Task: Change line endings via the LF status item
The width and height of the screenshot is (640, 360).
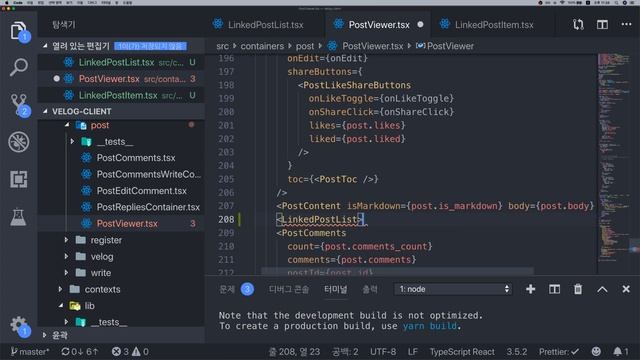Action: coord(412,351)
